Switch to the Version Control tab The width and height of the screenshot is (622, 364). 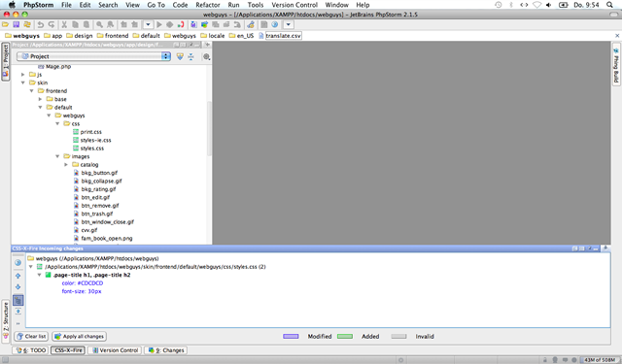115,350
